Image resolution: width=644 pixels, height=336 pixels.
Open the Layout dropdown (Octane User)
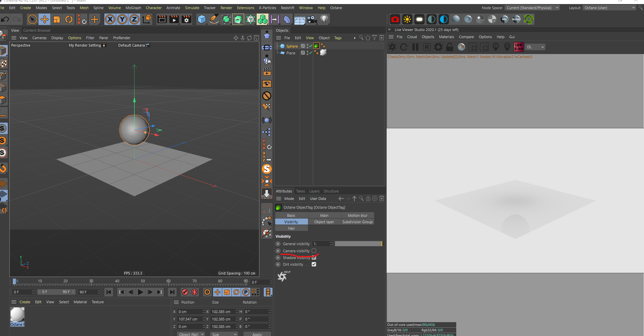tap(610, 8)
